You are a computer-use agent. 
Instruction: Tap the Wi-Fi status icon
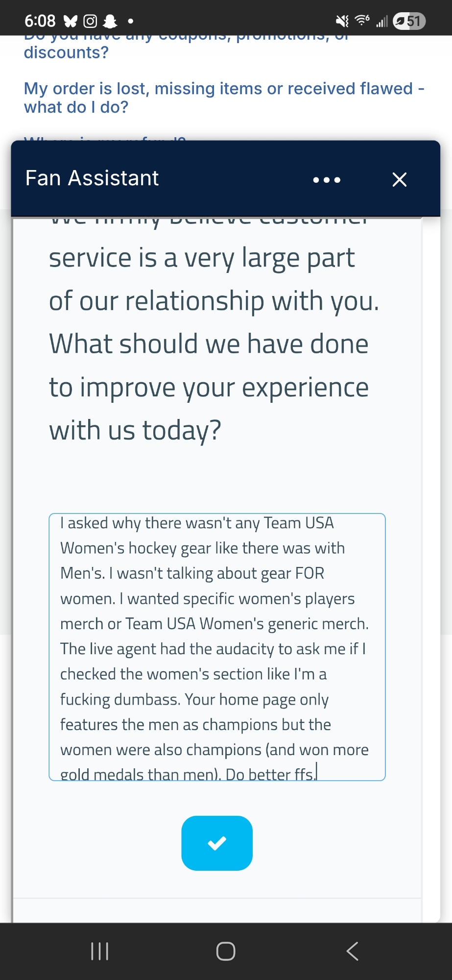(362, 21)
